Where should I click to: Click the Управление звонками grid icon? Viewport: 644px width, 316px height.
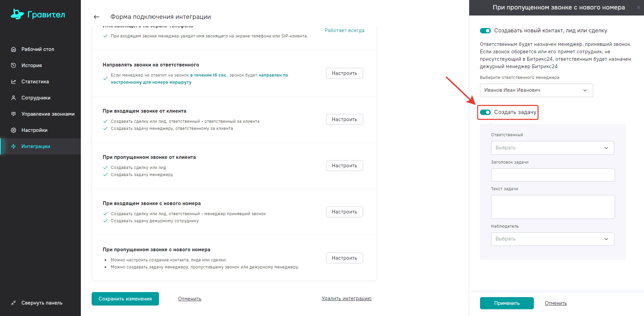(x=13, y=114)
